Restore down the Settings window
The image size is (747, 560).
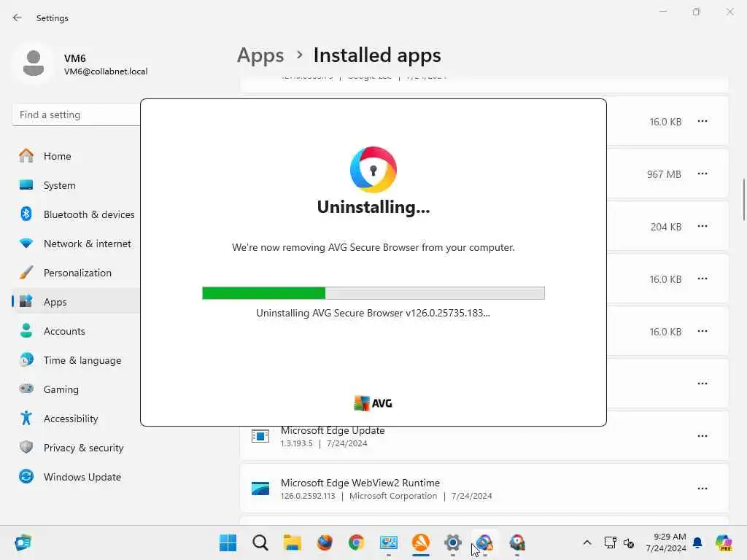tap(697, 12)
